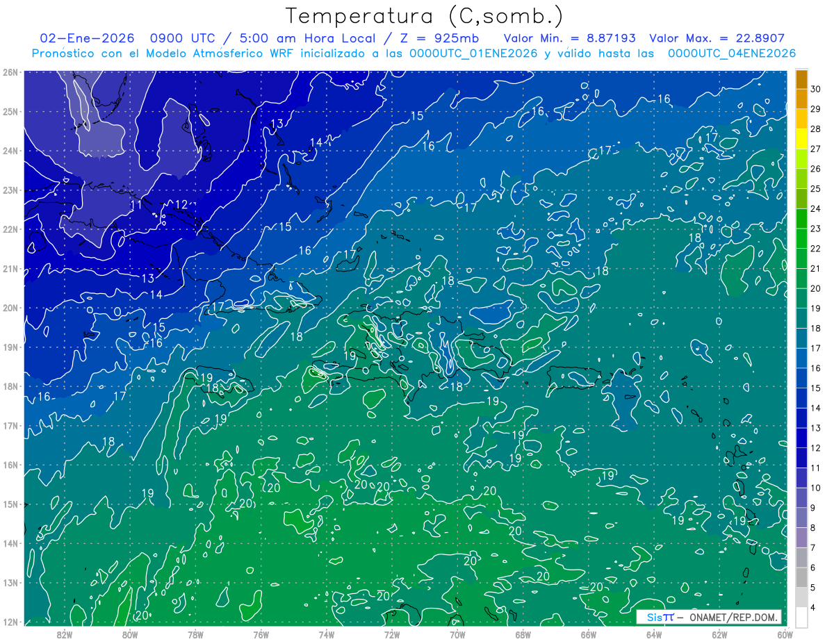Click legend value 10 on the color bar

tap(815, 488)
